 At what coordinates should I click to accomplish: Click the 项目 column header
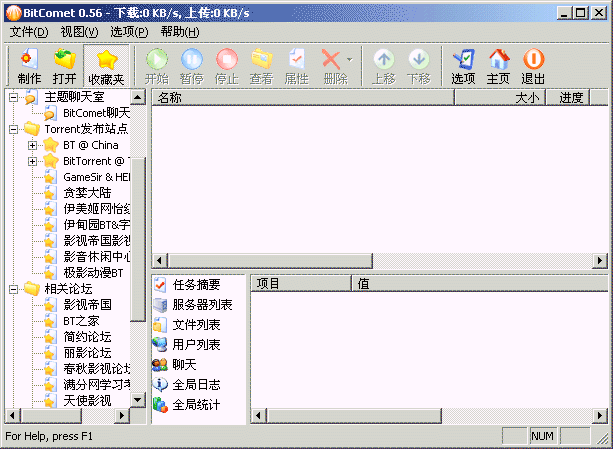pyautogui.click(x=301, y=284)
